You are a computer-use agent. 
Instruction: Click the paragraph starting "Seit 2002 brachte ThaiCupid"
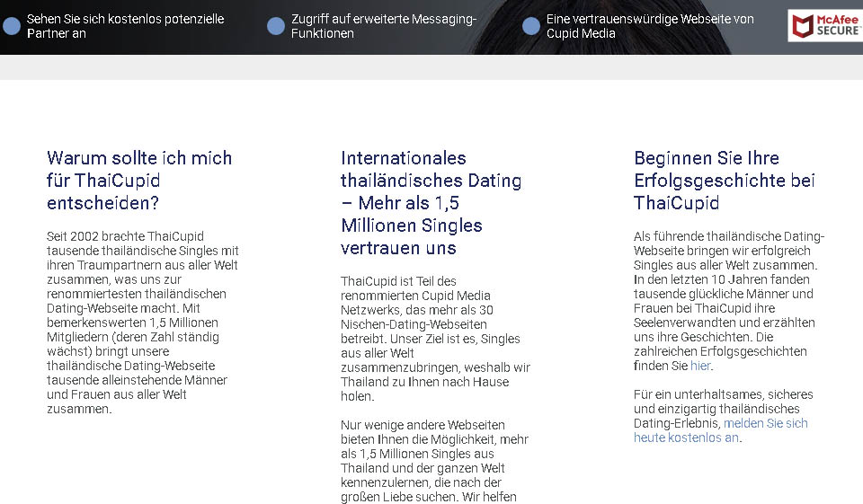(x=142, y=323)
